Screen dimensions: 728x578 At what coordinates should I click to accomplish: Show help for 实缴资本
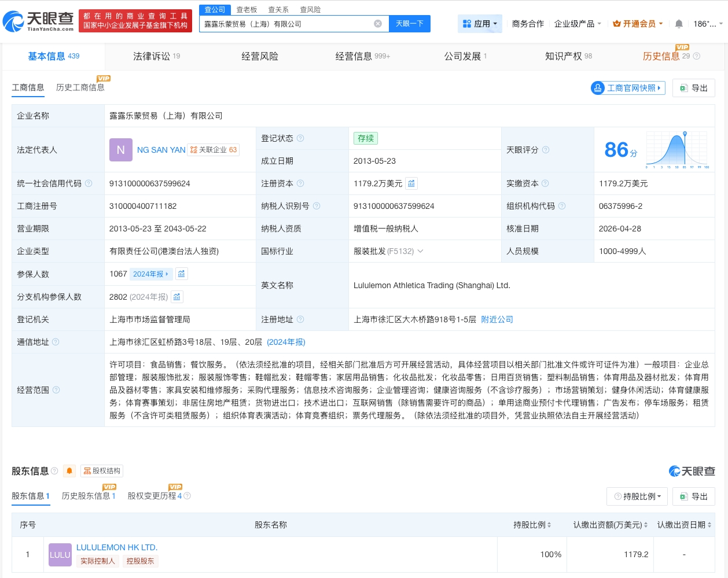(x=545, y=183)
